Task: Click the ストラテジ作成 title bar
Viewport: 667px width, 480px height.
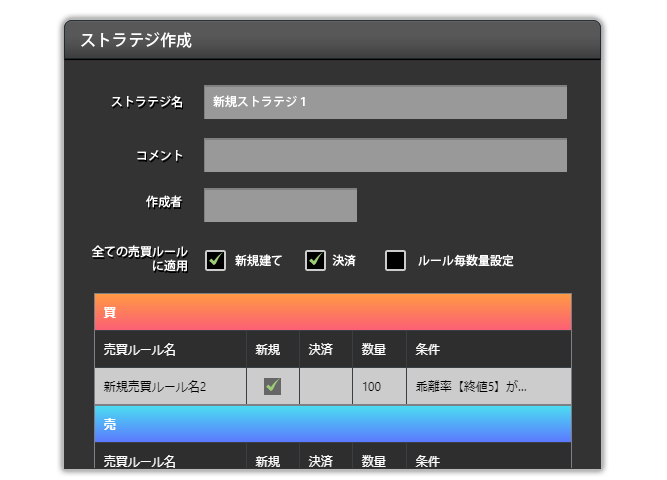Action: [x=333, y=41]
